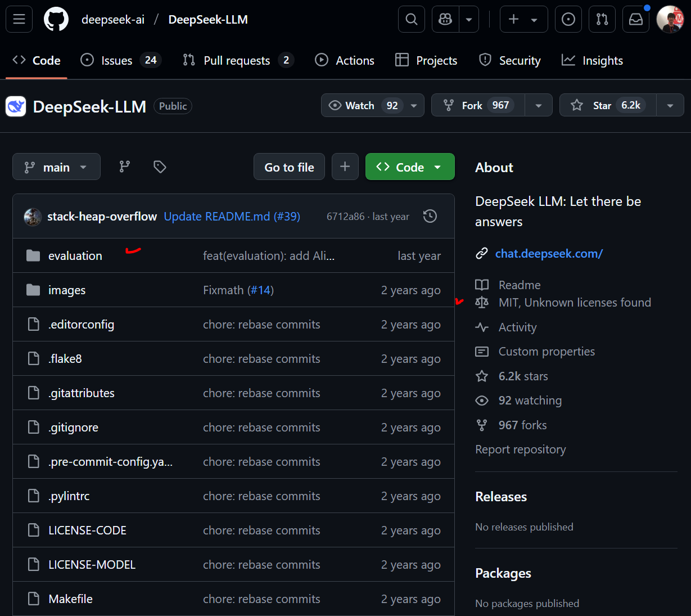Click Report repository link
Screen dimensions: 691x616
tap(521, 449)
